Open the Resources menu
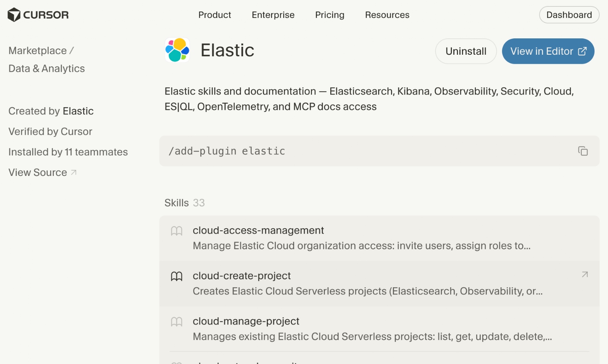This screenshot has height=364, width=608. tap(387, 15)
